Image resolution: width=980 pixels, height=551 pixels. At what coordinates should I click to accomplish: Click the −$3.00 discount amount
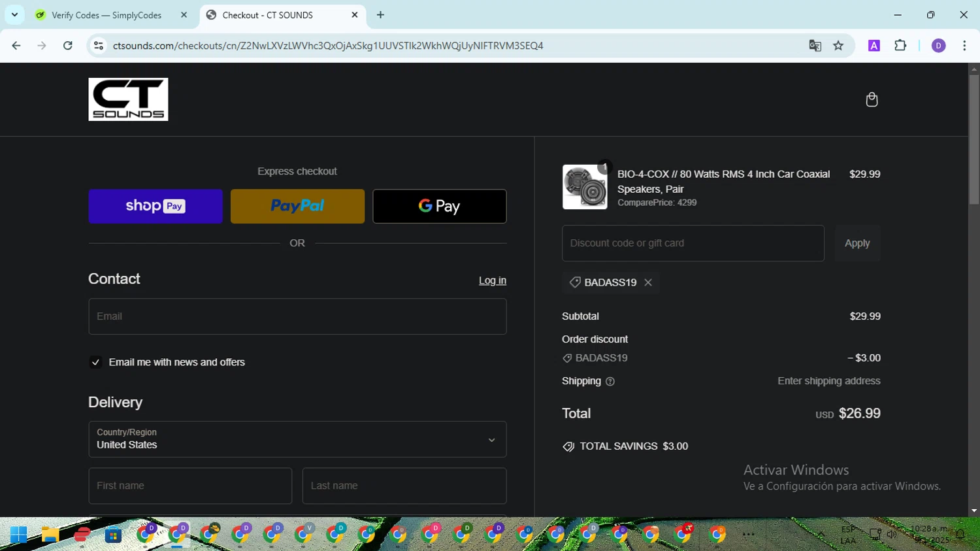[x=864, y=358]
